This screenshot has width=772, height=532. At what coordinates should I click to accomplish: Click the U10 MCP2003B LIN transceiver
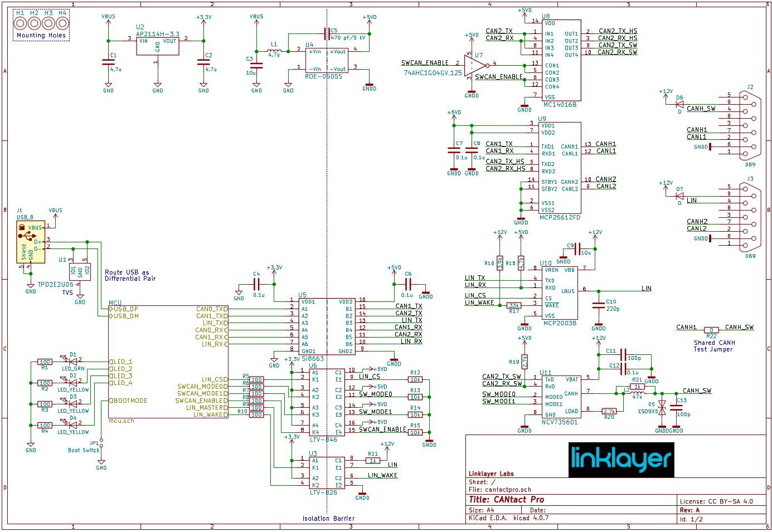tap(560, 293)
